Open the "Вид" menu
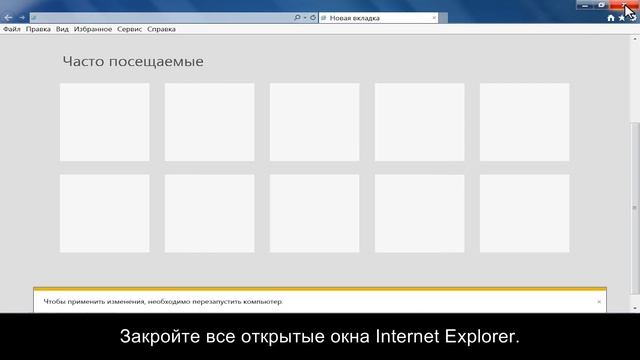 pyautogui.click(x=62, y=29)
